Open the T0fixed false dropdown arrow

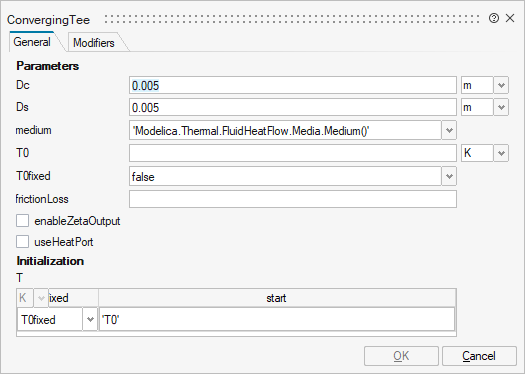(x=449, y=176)
